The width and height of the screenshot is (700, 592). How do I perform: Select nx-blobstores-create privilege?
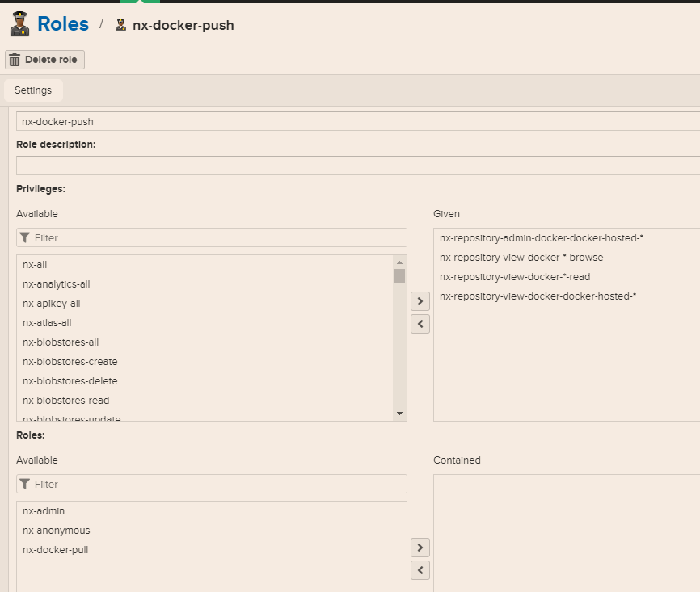[70, 362]
